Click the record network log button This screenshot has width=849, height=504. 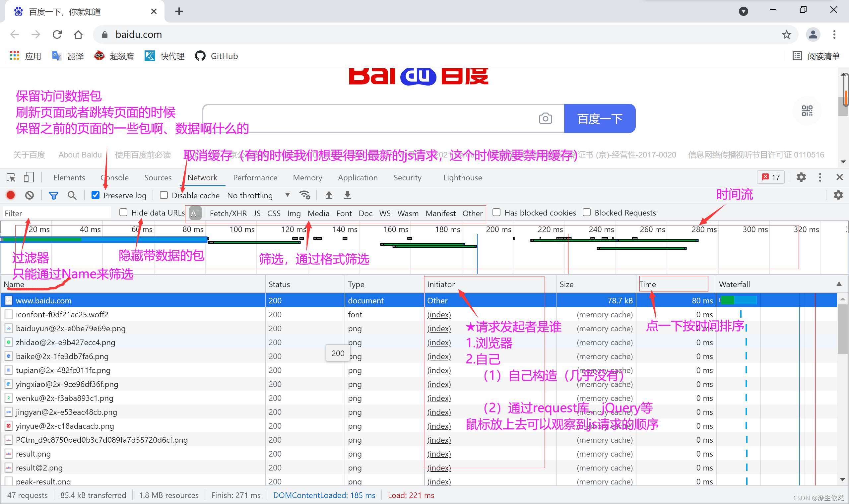[x=11, y=195]
